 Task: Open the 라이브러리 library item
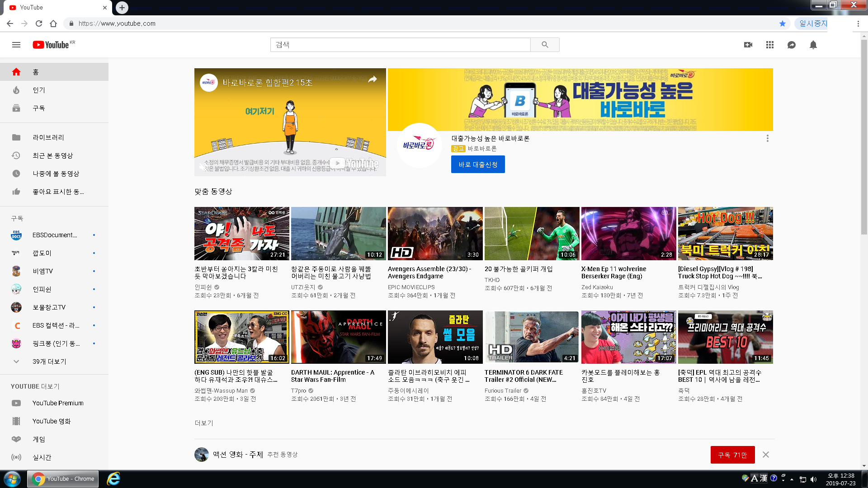[54, 137]
